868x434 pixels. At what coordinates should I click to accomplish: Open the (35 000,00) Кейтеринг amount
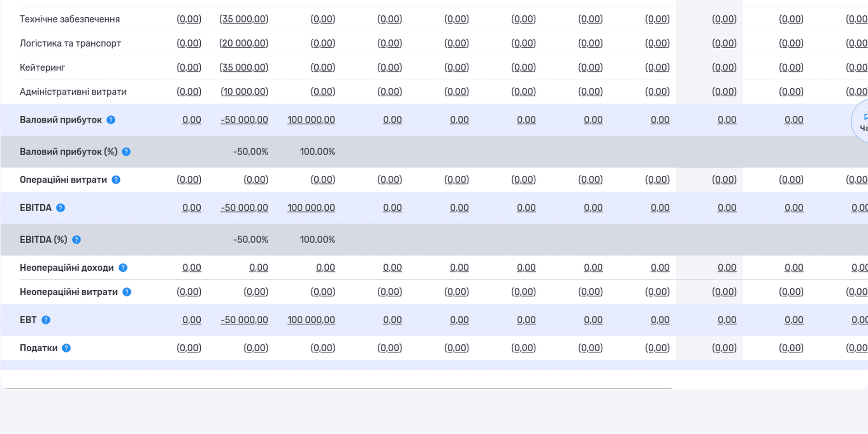(244, 67)
